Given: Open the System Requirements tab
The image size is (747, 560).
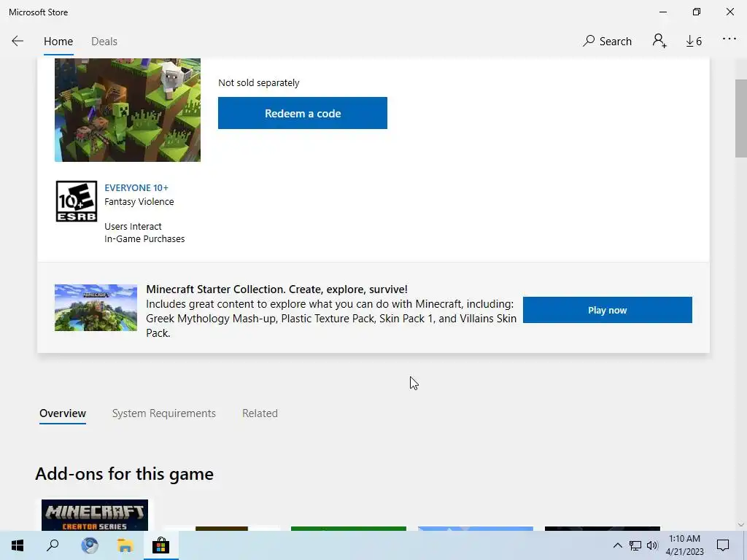Looking at the screenshot, I should tap(163, 413).
